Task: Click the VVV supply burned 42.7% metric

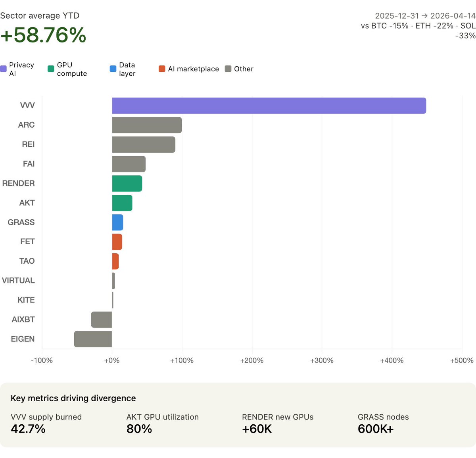Action: tap(28, 429)
